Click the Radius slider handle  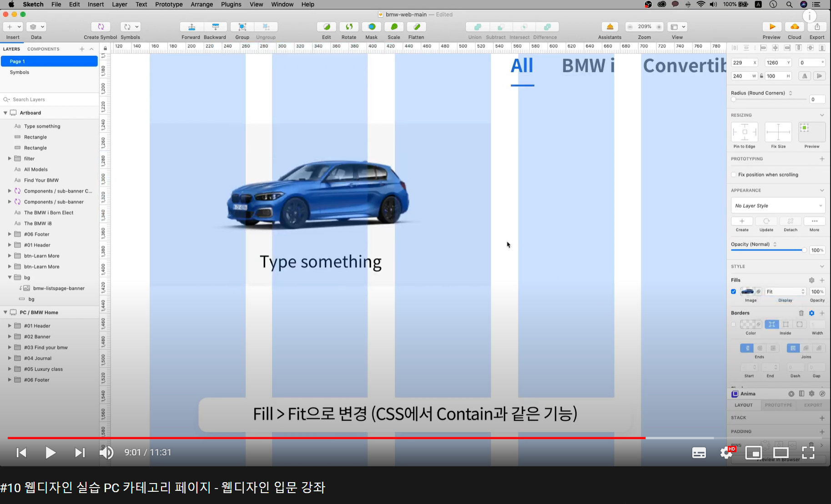pos(733,99)
